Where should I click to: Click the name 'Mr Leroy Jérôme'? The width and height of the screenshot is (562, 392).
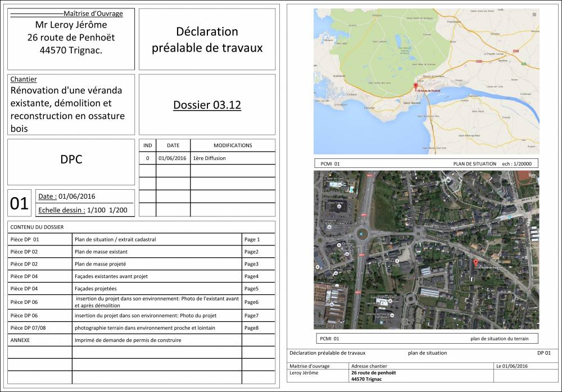pos(71,25)
